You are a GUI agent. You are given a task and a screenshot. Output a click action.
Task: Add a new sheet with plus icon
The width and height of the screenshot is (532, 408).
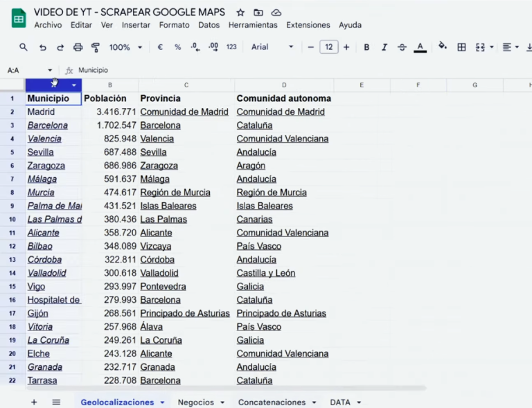pyautogui.click(x=34, y=402)
